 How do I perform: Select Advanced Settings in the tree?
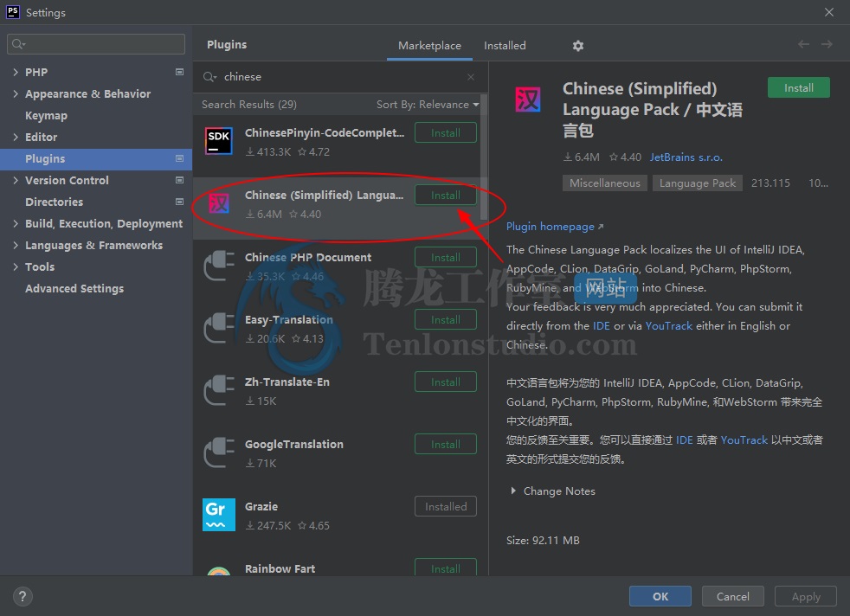(74, 289)
